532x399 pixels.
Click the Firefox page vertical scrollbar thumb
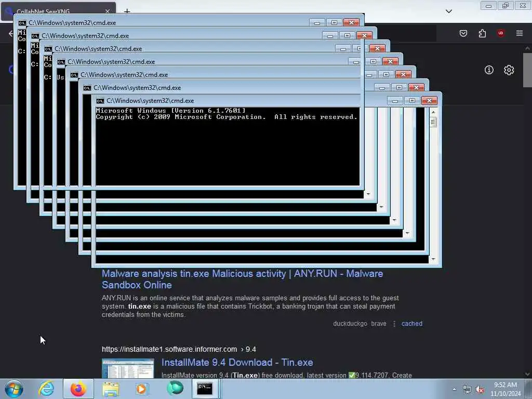click(x=527, y=70)
